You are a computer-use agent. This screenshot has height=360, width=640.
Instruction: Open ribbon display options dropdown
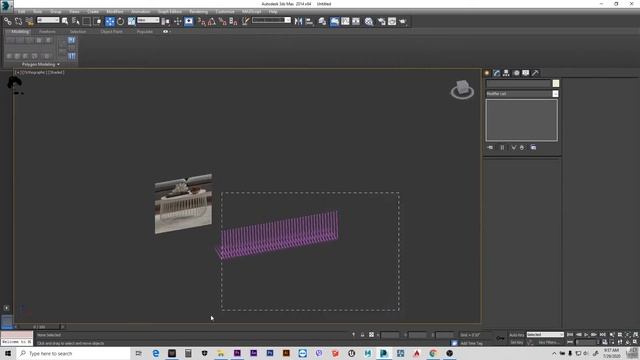pos(166,31)
